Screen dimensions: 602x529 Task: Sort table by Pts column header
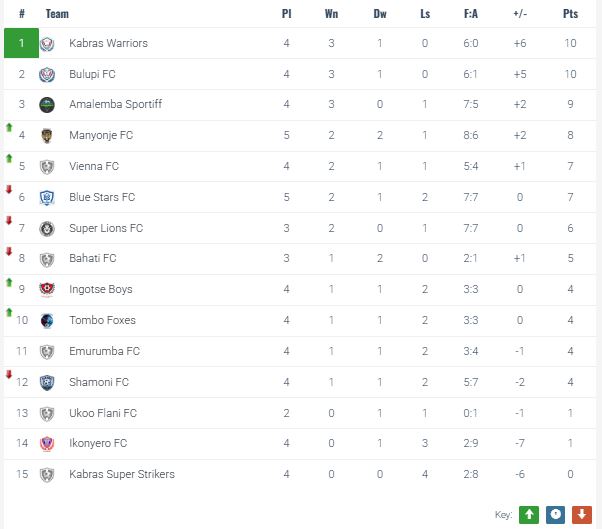pyautogui.click(x=571, y=14)
